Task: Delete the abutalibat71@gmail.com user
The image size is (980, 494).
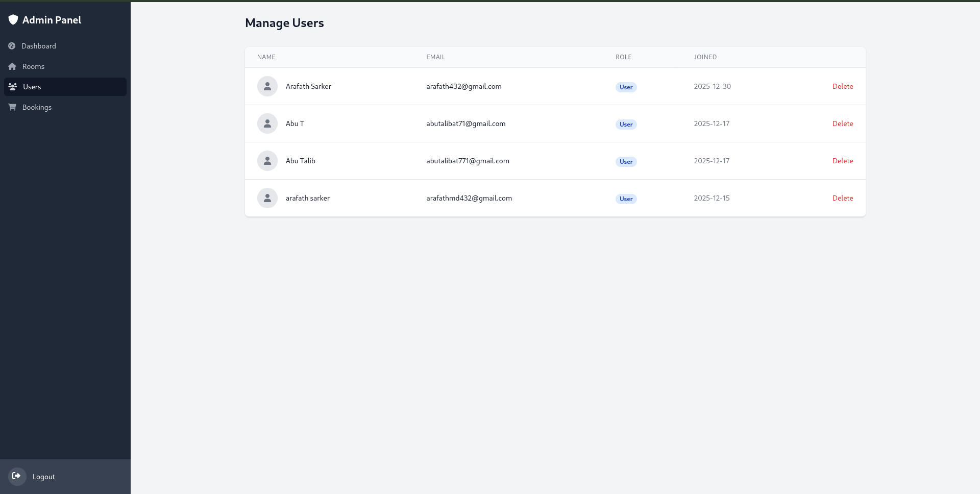Action: tap(842, 123)
